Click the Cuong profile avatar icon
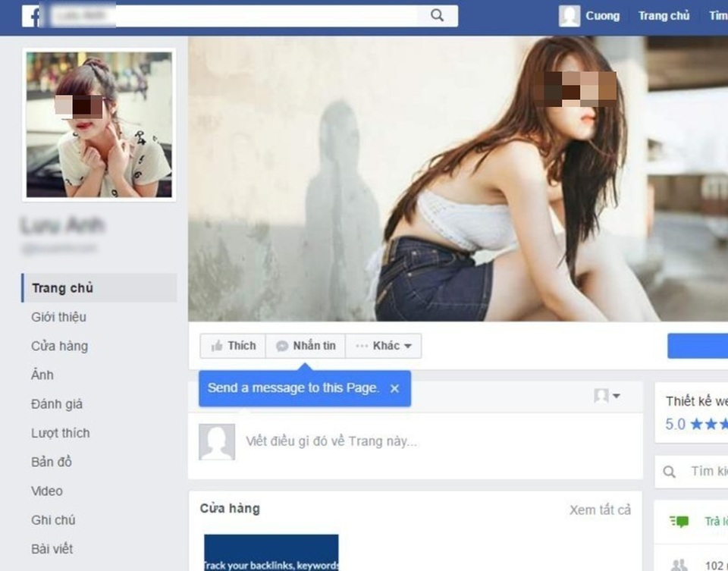This screenshot has height=571, width=728. [570, 16]
